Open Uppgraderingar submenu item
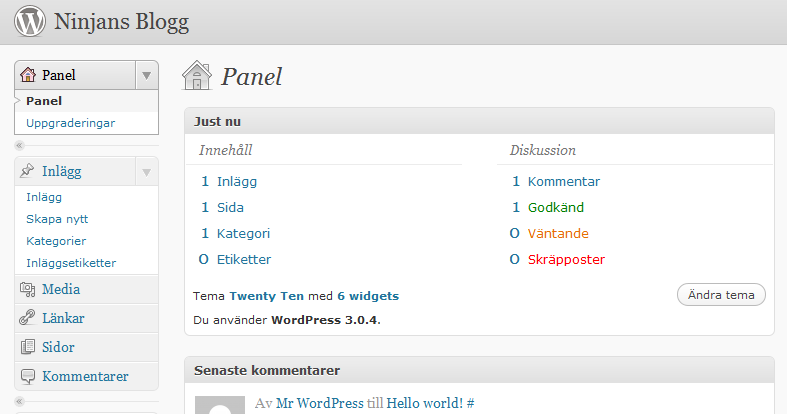 tap(70, 123)
